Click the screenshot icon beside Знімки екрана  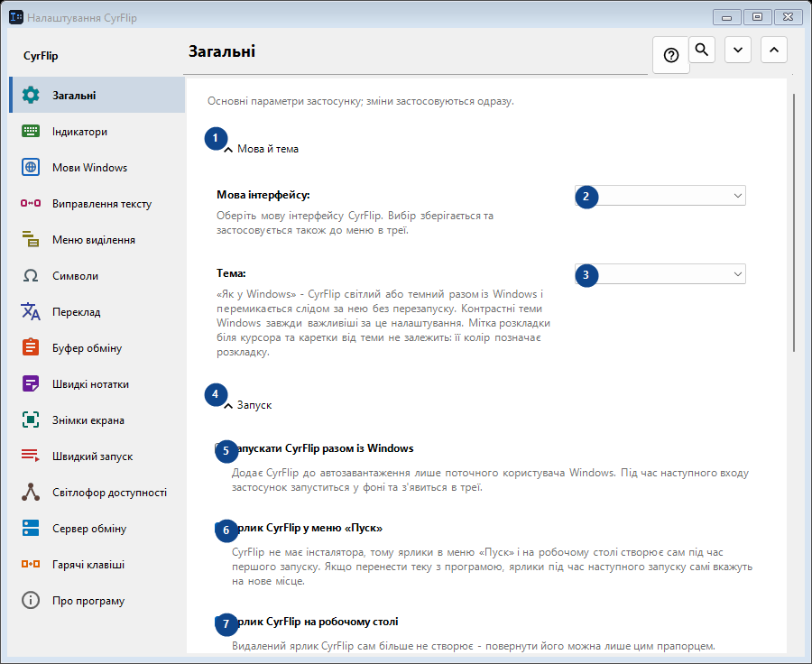(x=31, y=420)
